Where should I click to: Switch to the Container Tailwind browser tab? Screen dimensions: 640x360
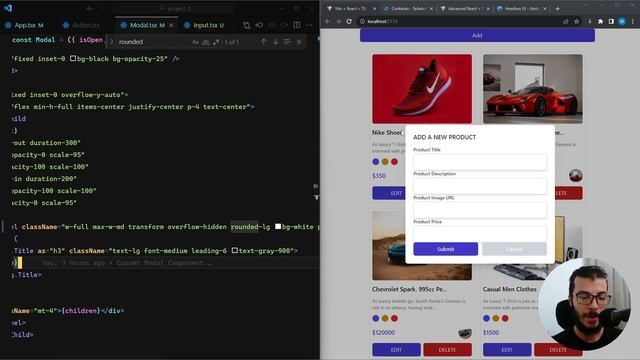(x=407, y=9)
